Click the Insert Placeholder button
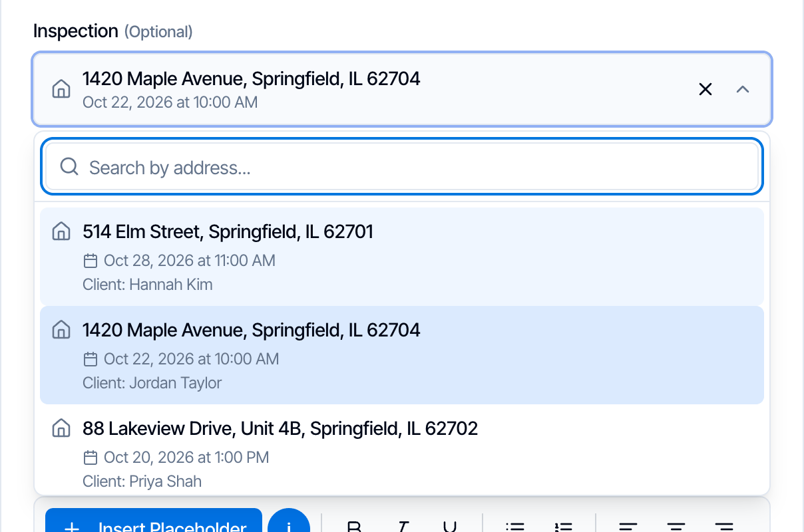The image size is (804, 532). coord(154,521)
